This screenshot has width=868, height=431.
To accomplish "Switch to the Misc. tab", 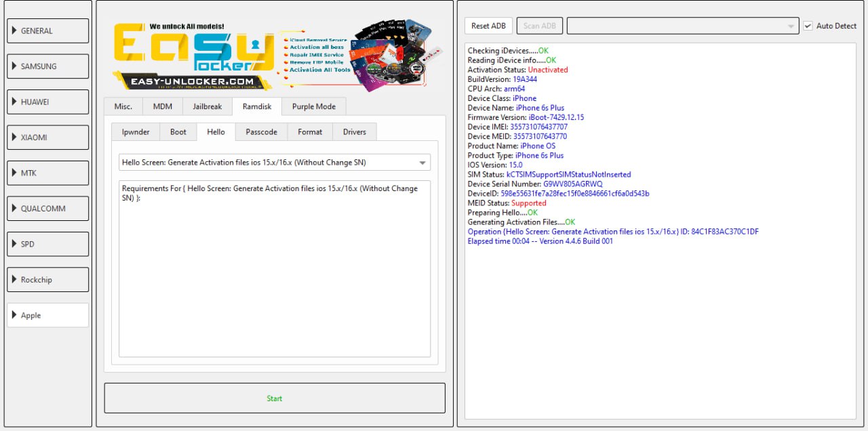I will 123,106.
